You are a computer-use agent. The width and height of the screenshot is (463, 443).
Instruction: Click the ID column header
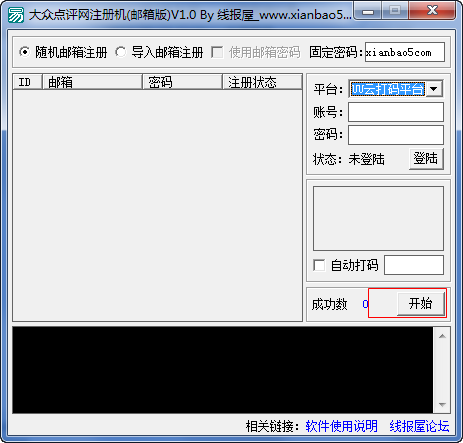28,82
